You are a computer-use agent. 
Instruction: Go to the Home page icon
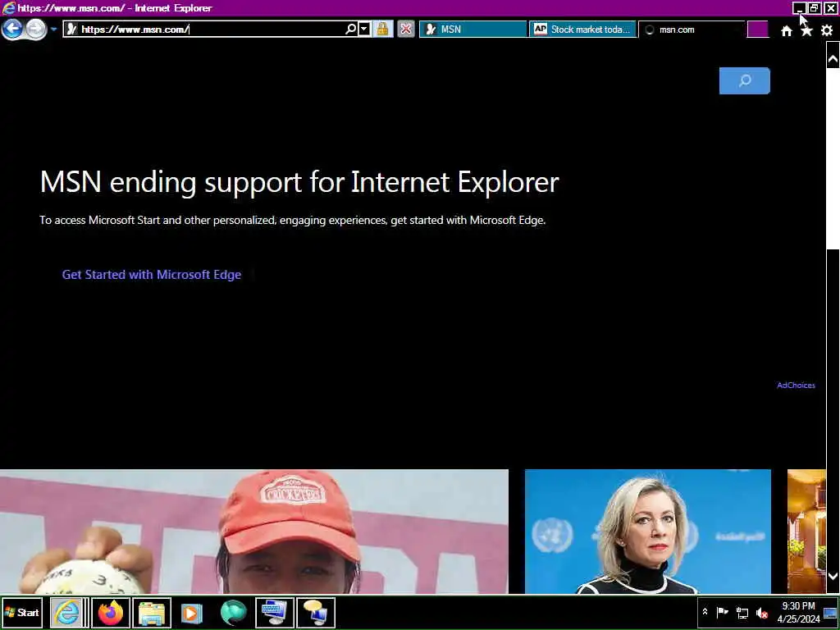787,30
